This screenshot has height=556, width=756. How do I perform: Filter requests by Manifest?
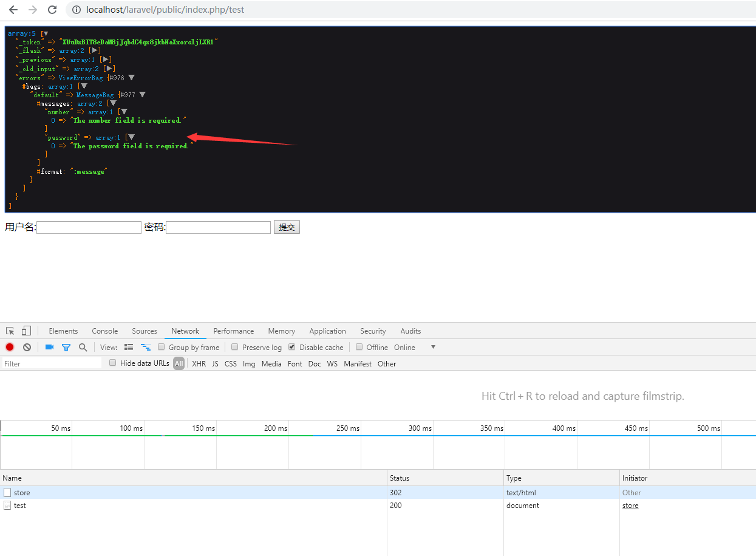(x=358, y=364)
